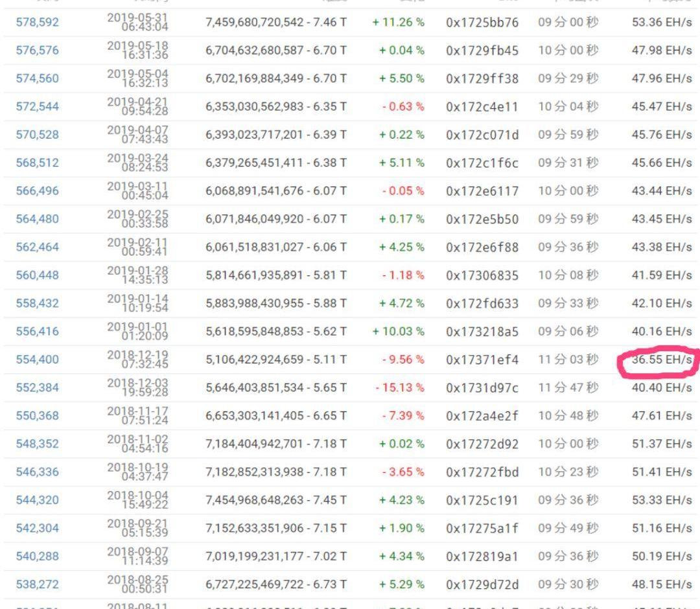Click block height 554,400
The image size is (700, 609).
coord(37,360)
